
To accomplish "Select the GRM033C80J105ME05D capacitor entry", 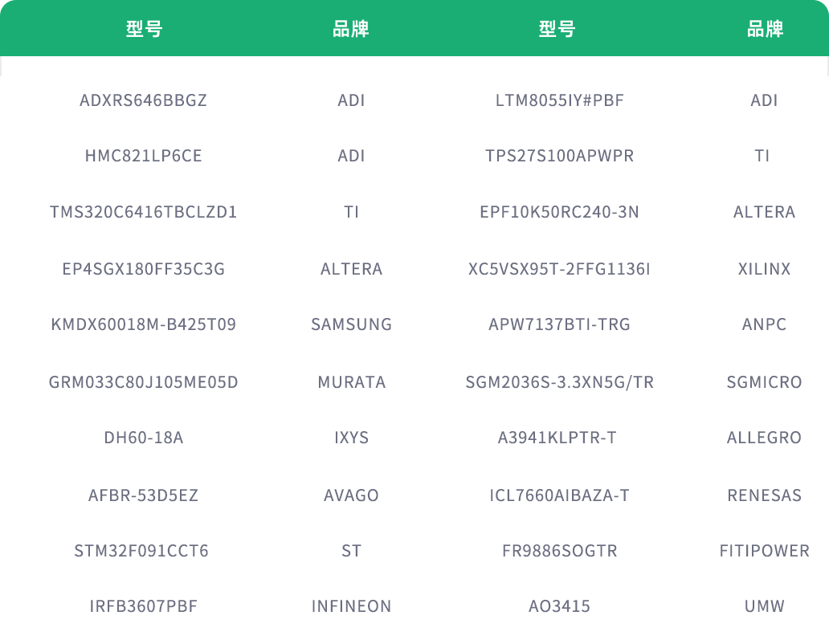I will pos(144,382).
